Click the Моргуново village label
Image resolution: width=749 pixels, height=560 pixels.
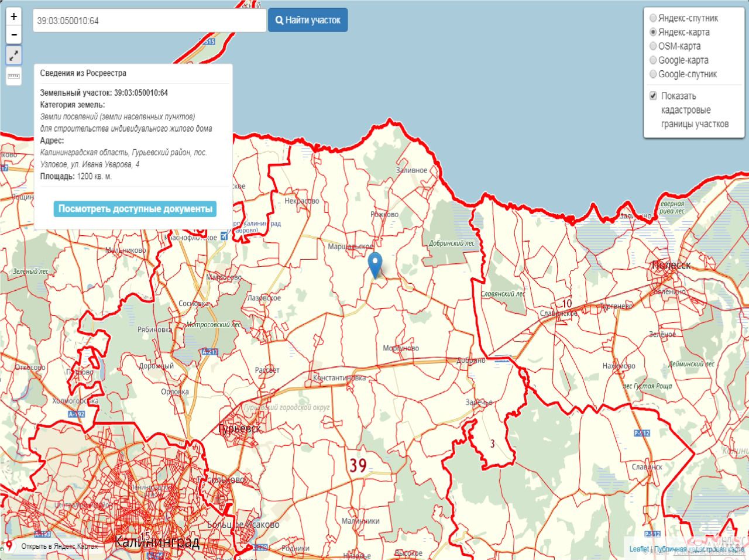pyautogui.click(x=401, y=348)
